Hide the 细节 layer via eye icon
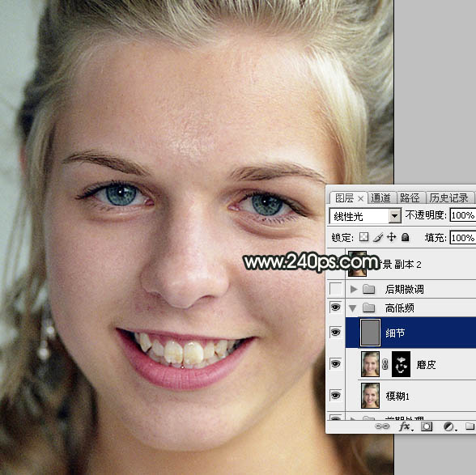The height and width of the screenshot is (475, 476). (x=336, y=333)
